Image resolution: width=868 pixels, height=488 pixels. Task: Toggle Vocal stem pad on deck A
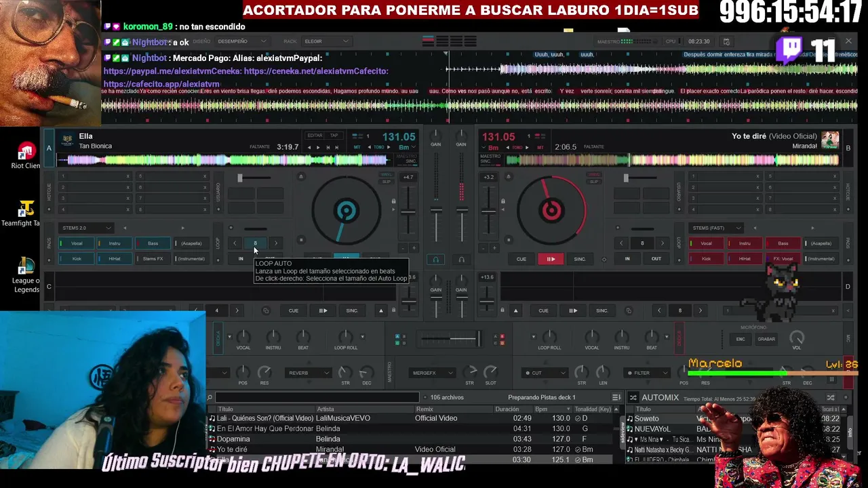pyautogui.click(x=77, y=243)
